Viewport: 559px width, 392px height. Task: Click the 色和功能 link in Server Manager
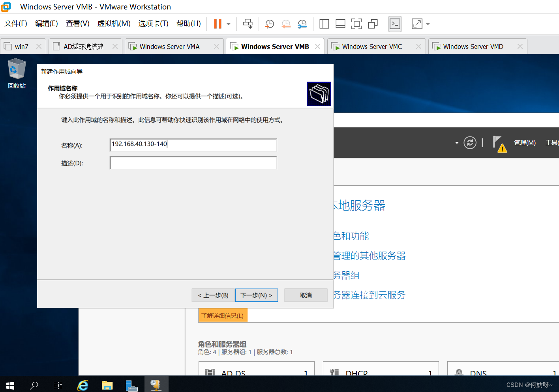(x=351, y=236)
